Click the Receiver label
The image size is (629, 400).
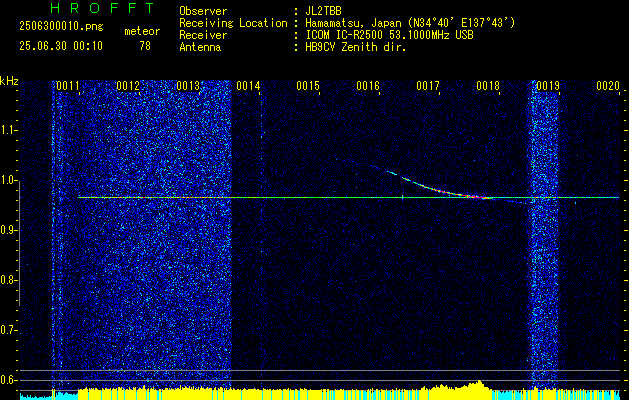203,35
